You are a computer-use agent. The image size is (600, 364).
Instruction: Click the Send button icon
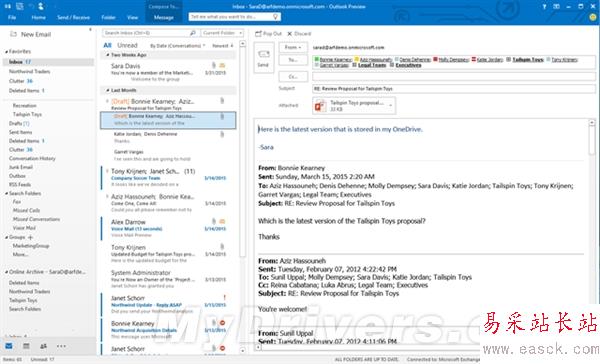(264, 54)
